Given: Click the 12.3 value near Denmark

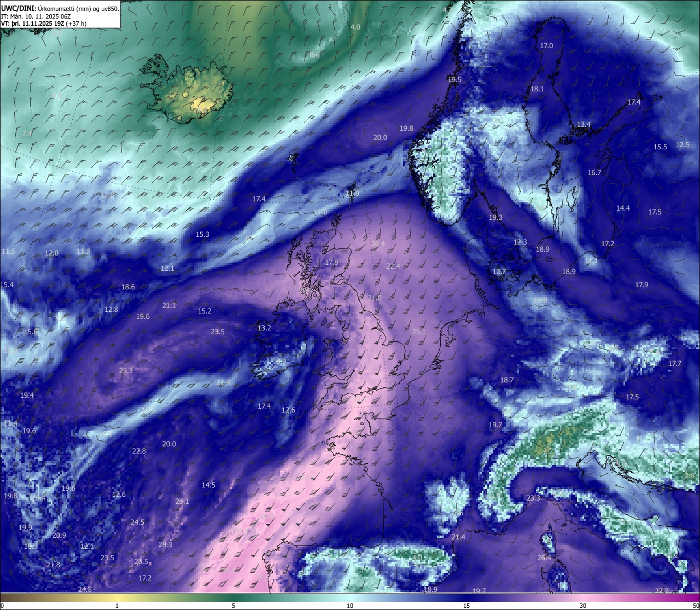Looking at the screenshot, I should tap(520, 242).
